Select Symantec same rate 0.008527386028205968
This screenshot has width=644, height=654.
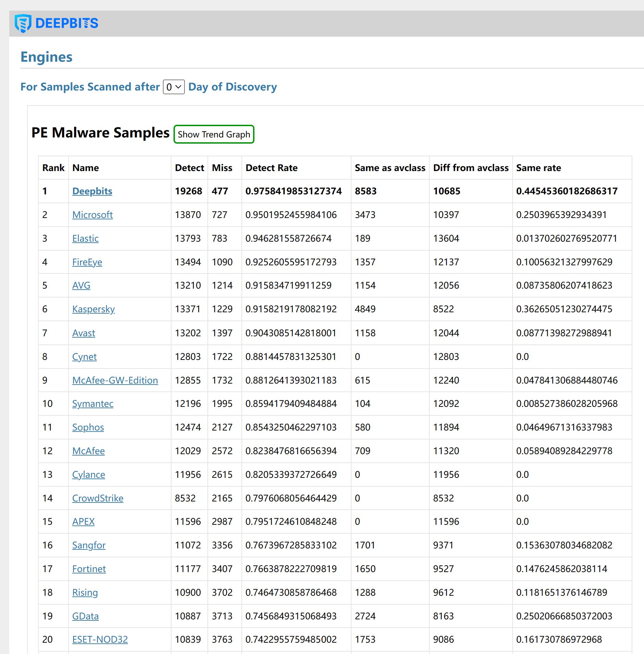567,404
